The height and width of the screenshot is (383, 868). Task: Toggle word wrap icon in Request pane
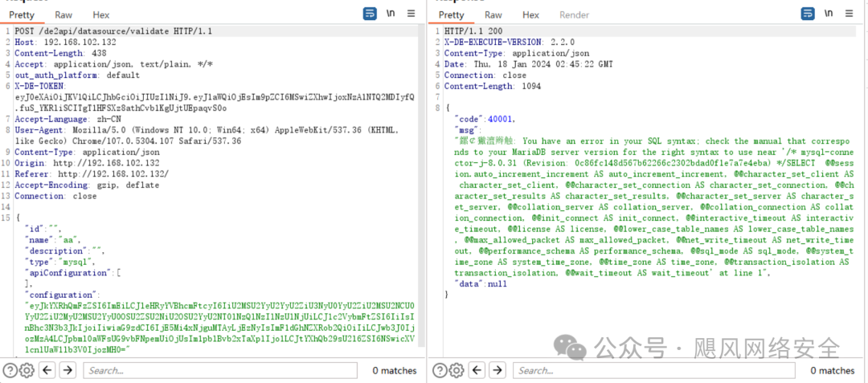tap(370, 14)
